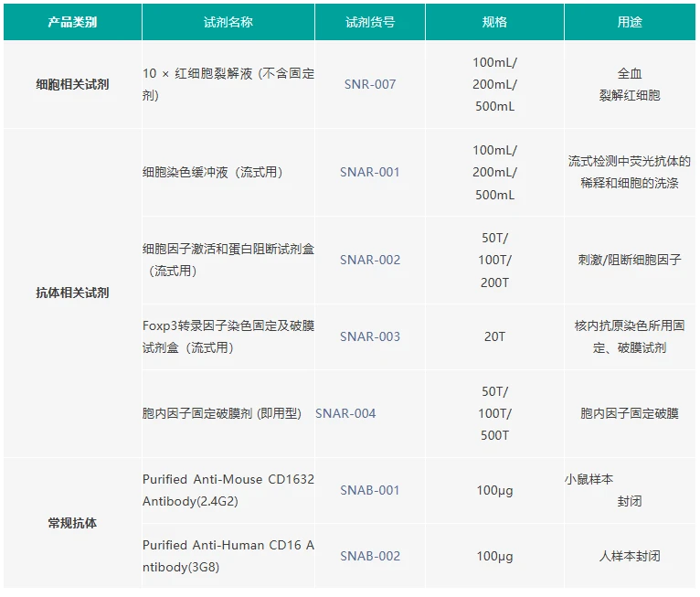
Task: Open the SNAR-002 product code link
Action: [x=370, y=260]
